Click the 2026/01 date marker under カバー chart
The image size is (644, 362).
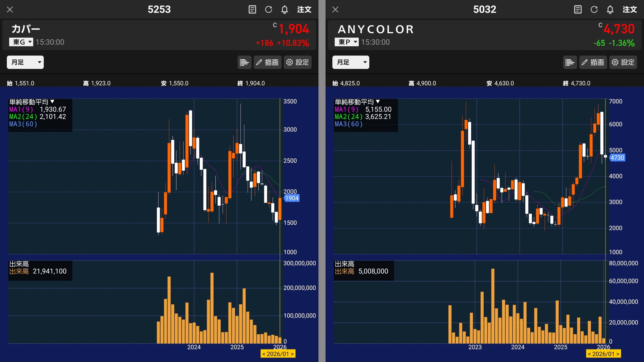[x=278, y=354]
